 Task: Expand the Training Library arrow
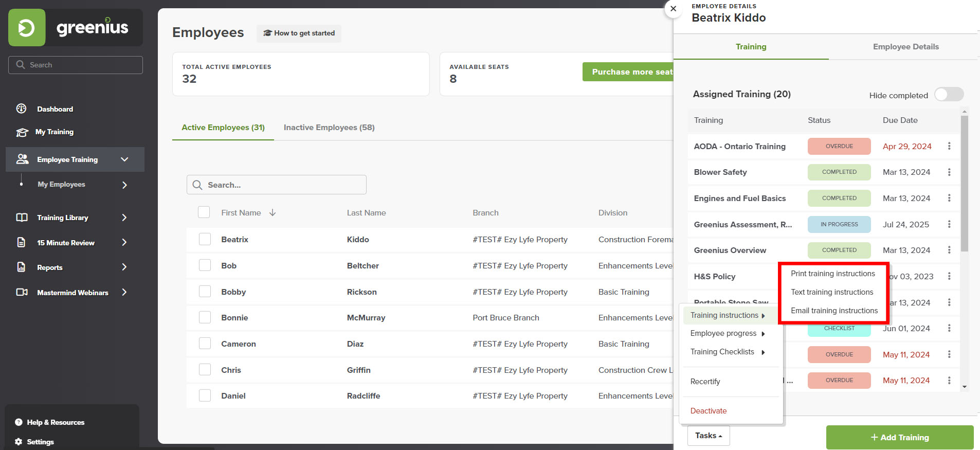(124, 218)
